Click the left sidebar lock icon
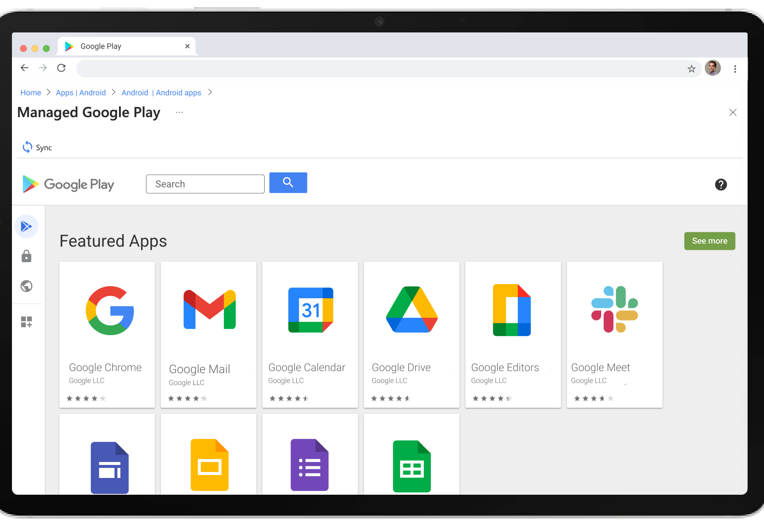 pyautogui.click(x=27, y=256)
